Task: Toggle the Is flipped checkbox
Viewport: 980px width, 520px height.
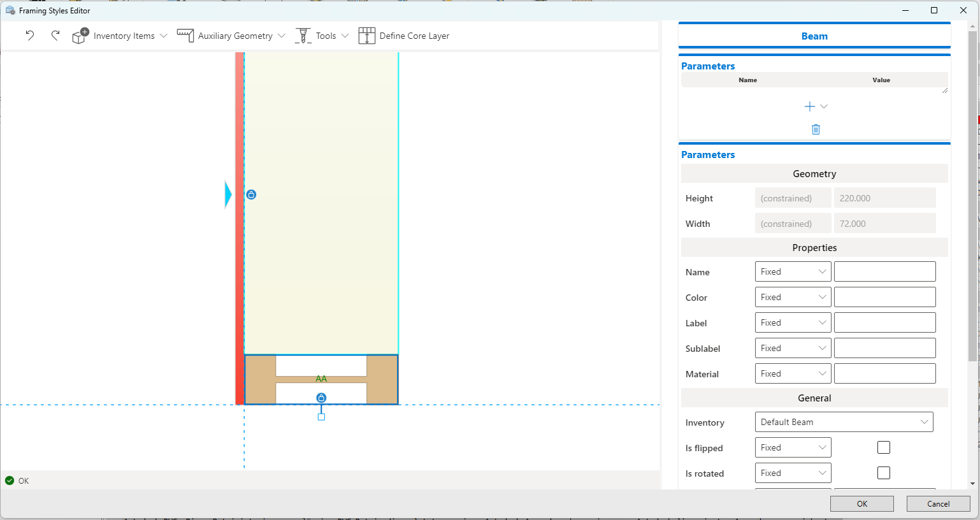Action: (884, 447)
